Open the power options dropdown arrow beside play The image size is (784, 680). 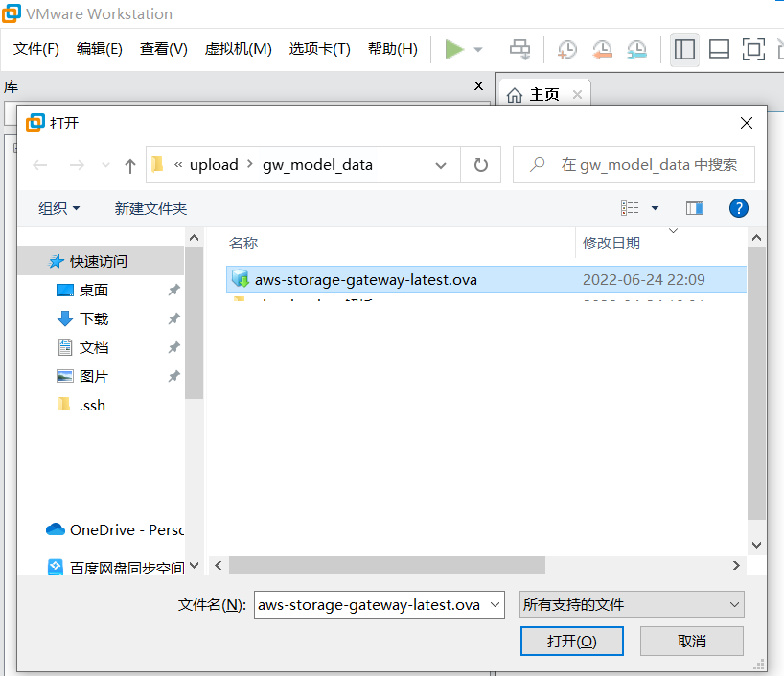point(478,50)
